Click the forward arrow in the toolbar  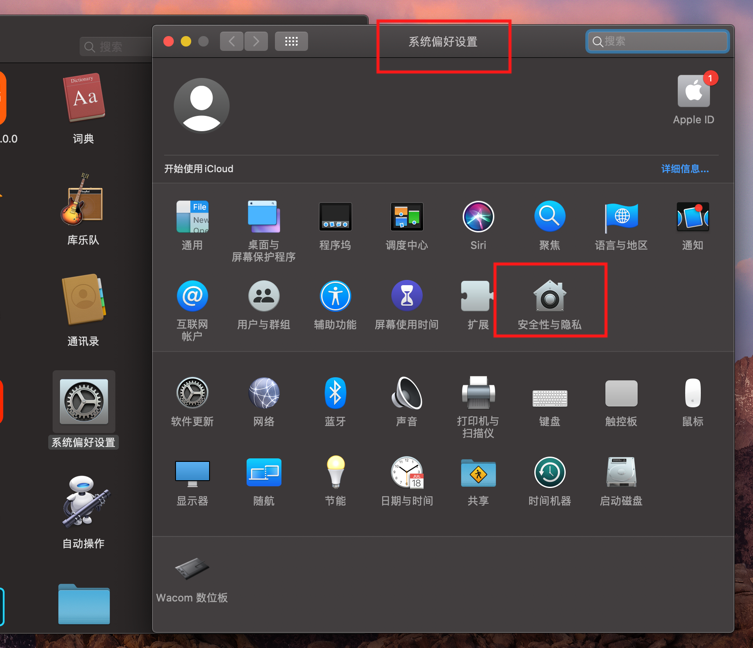[x=257, y=41]
